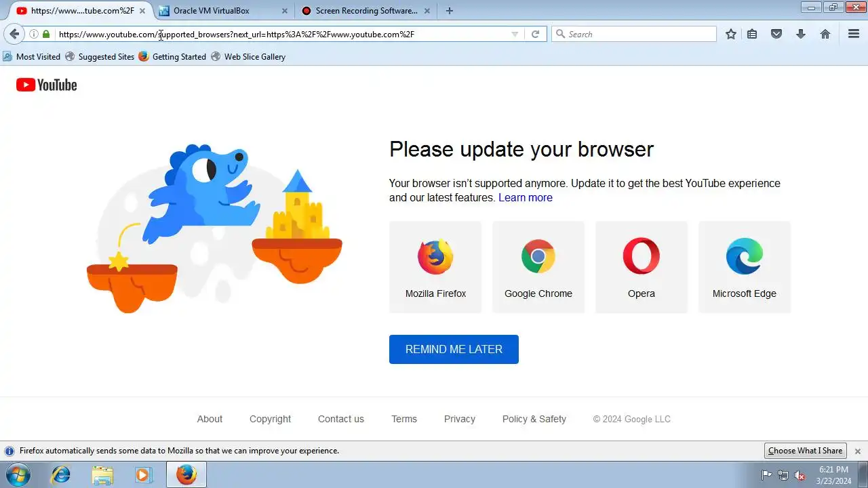This screenshot has width=868, height=488.
Task: Reload the page with refresh button
Action: [535, 34]
